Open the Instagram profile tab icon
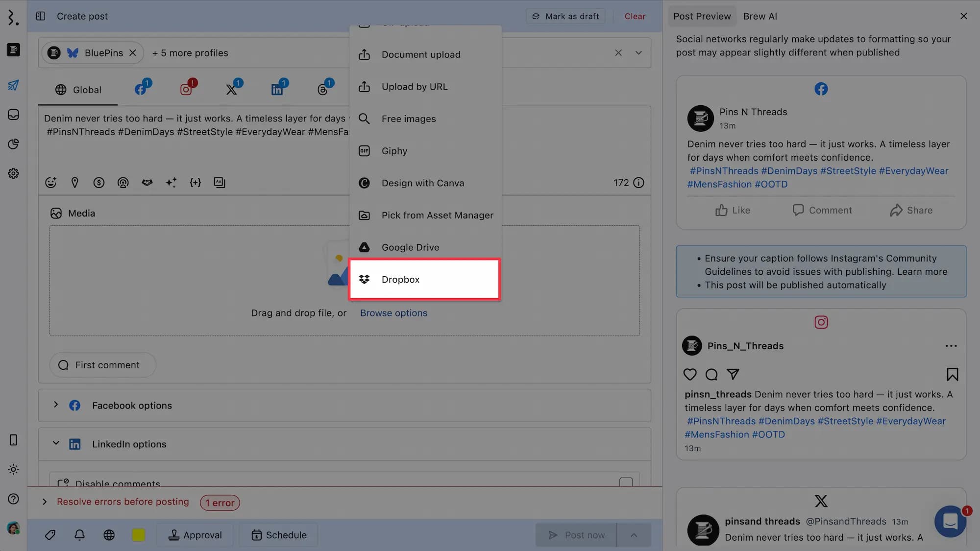The image size is (980, 551). coord(186,90)
